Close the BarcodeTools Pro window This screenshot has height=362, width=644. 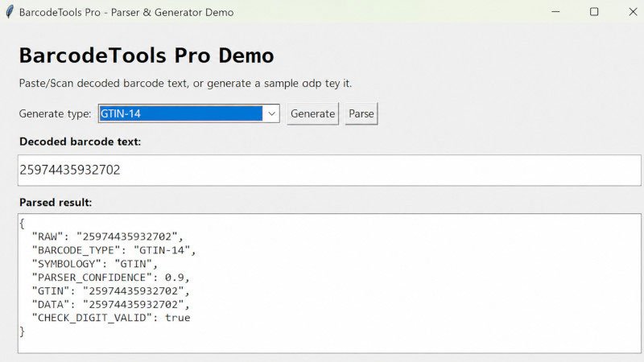633,12
